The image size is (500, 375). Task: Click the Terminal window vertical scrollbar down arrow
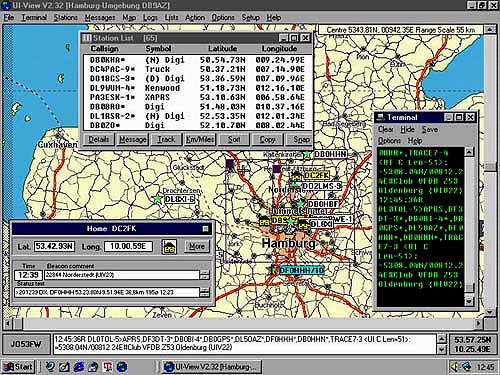point(469,301)
